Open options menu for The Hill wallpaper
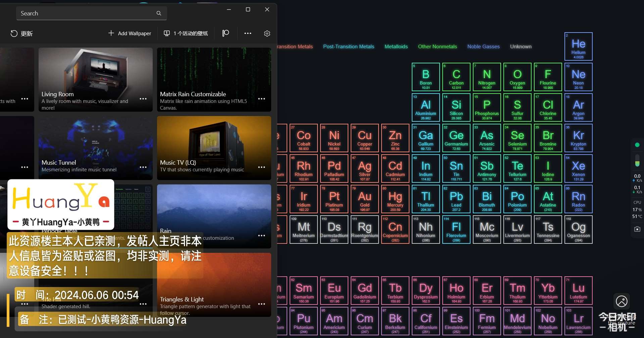Screen dimensions: 644x338 tap(143, 304)
